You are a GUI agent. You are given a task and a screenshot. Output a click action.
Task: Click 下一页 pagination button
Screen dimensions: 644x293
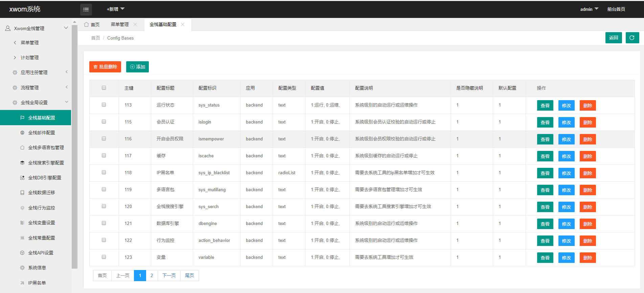click(169, 275)
